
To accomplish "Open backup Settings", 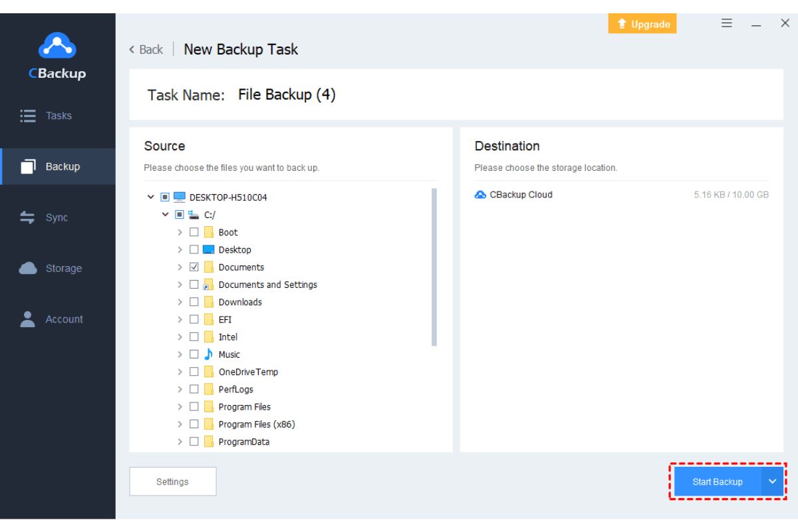I will [172, 481].
